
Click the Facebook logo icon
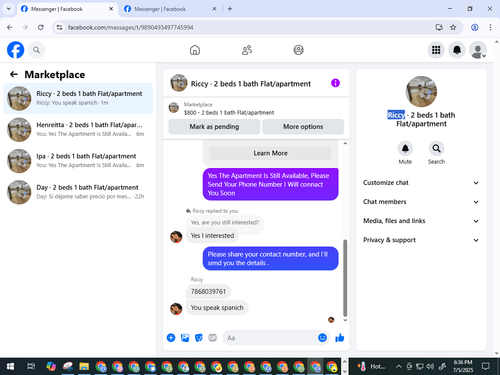click(x=15, y=50)
